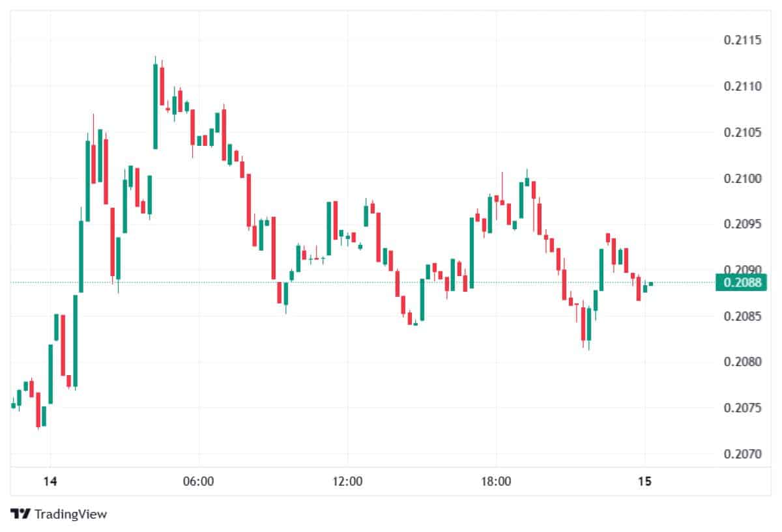This screenshot has height=532, width=782.
Task: Click the 0.2105 price scale label
Action: click(x=743, y=133)
